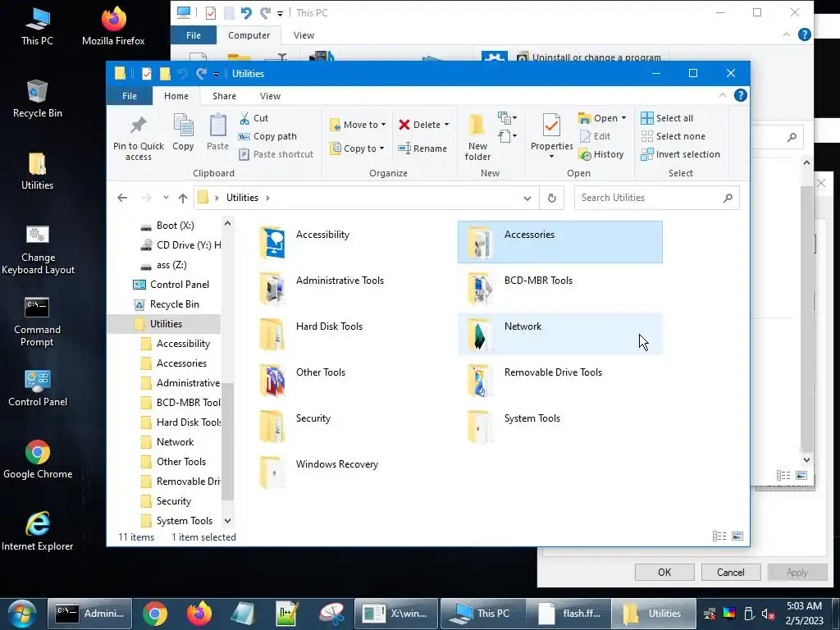This screenshot has width=840, height=630.
Task: Switch to details view in status bar
Action: point(719,536)
